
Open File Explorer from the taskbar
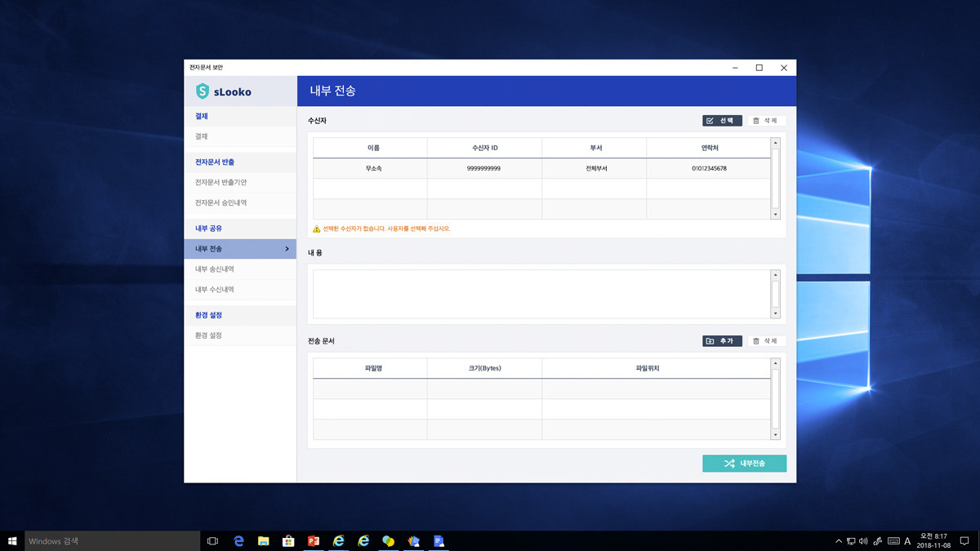pyautogui.click(x=264, y=541)
